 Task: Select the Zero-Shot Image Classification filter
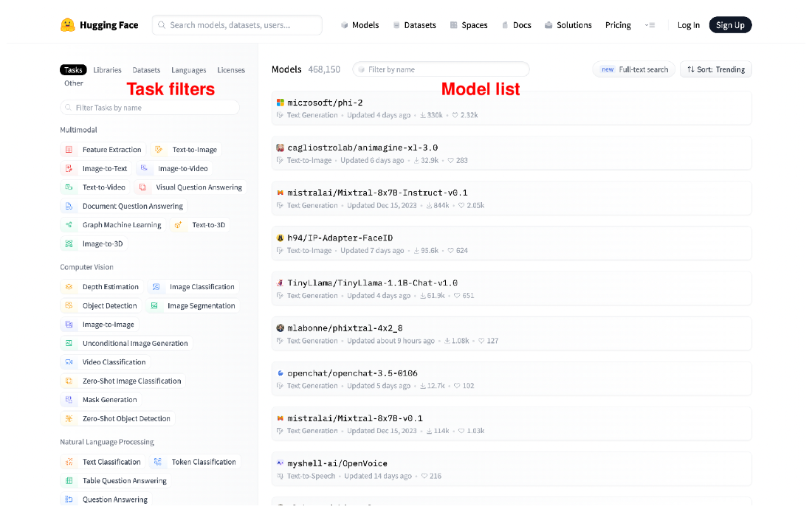tap(123, 381)
